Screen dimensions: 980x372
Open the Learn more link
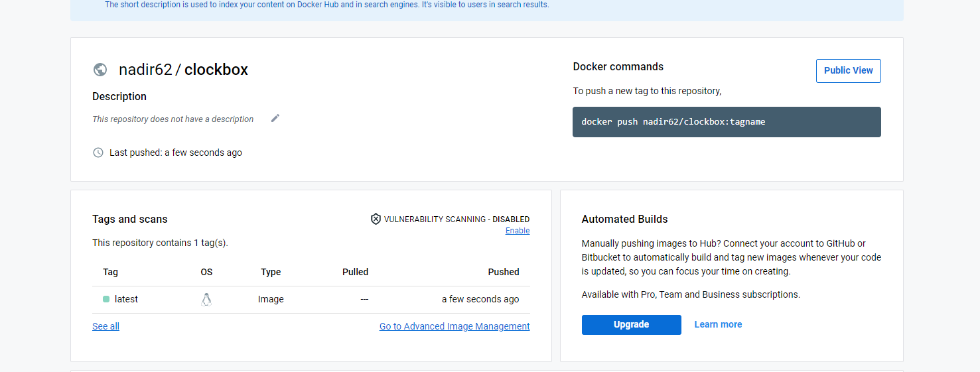tap(718, 324)
